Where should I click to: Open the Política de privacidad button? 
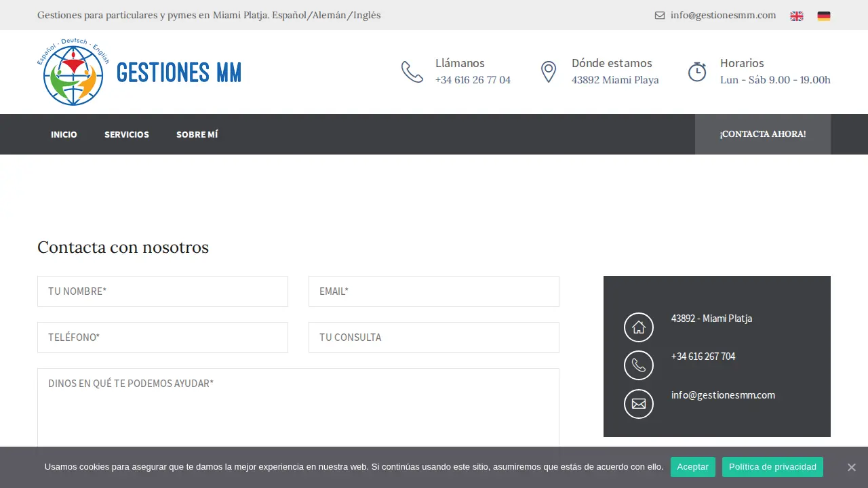[x=772, y=467]
